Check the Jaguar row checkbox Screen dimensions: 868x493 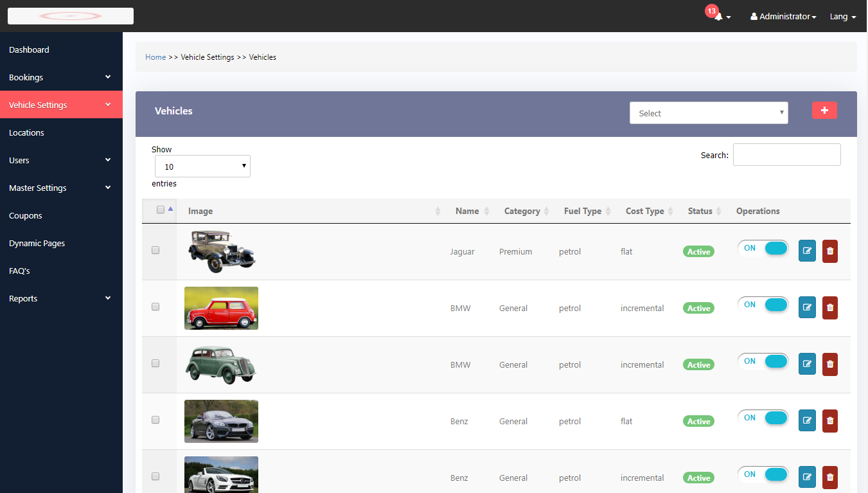[155, 250]
